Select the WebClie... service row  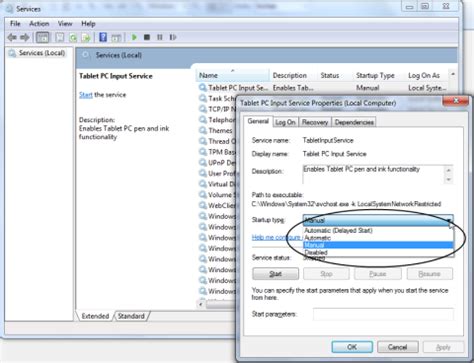point(217,205)
